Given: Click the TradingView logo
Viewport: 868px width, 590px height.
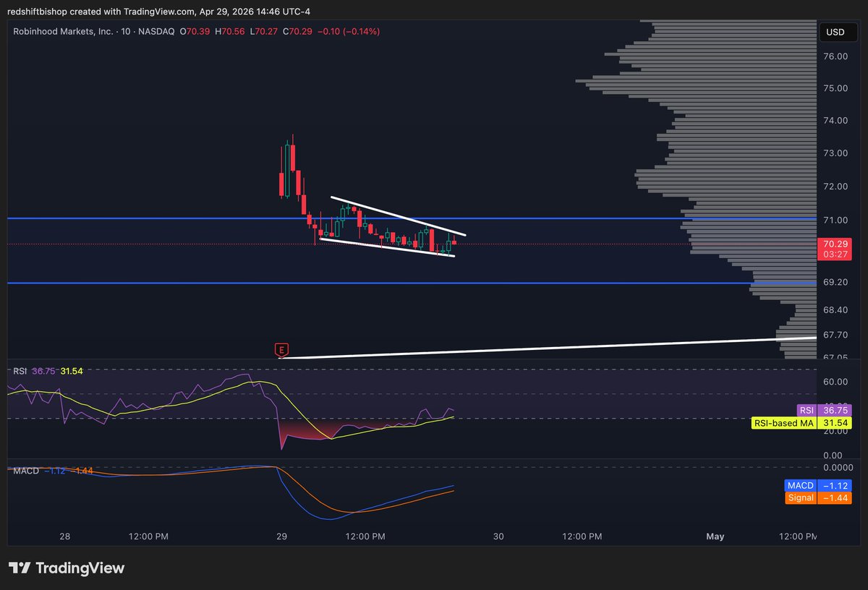Looking at the screenshot, I should click(x=67, y=568).
